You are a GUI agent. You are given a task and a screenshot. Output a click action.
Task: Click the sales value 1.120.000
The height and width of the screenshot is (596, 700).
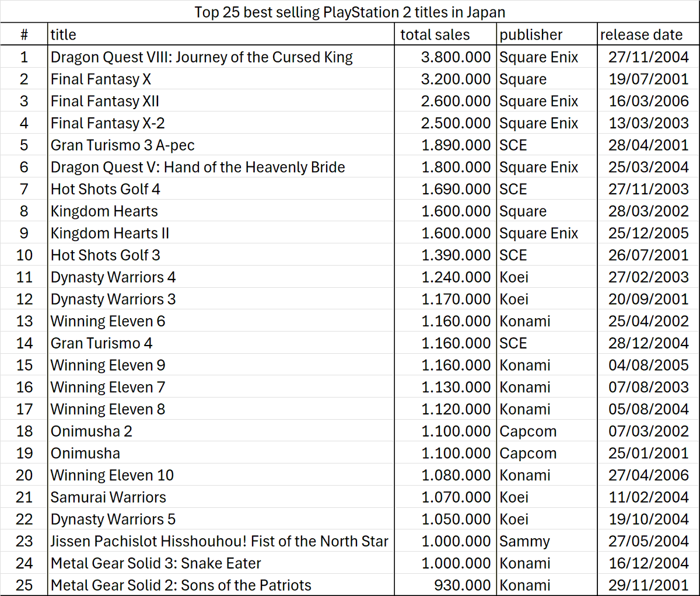click(x=446, y=409)
